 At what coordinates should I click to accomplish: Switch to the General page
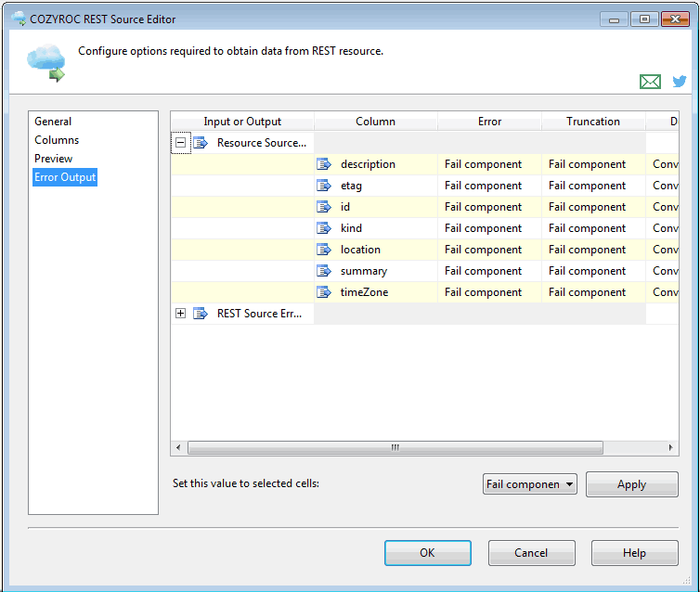tap(53, 122)
